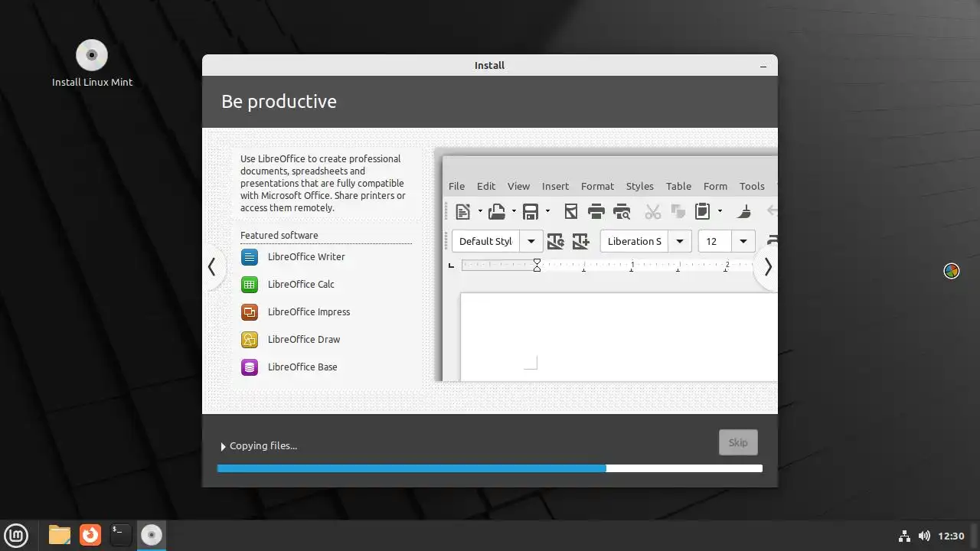Click the New Style icon

(581, 241)
